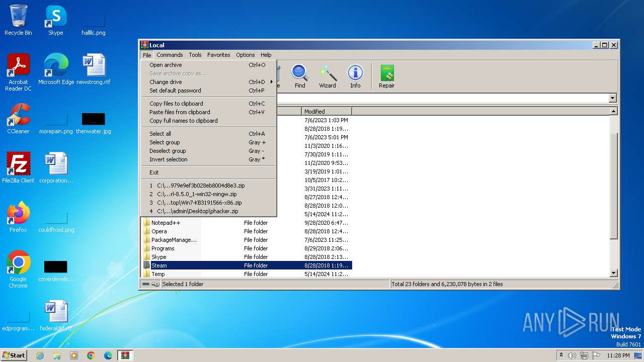Open the address bar dropdown arrow

[613, 98]
